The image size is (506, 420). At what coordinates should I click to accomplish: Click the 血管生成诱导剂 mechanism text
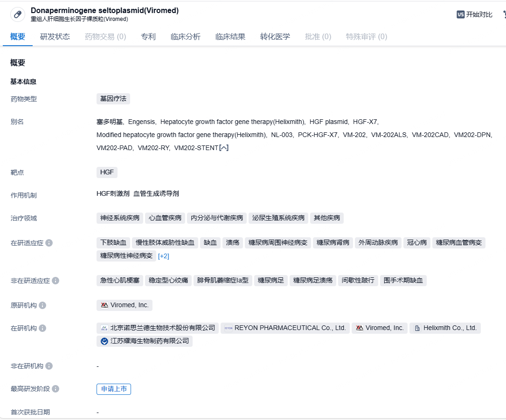pyautogui.click(x=156, y=193)
